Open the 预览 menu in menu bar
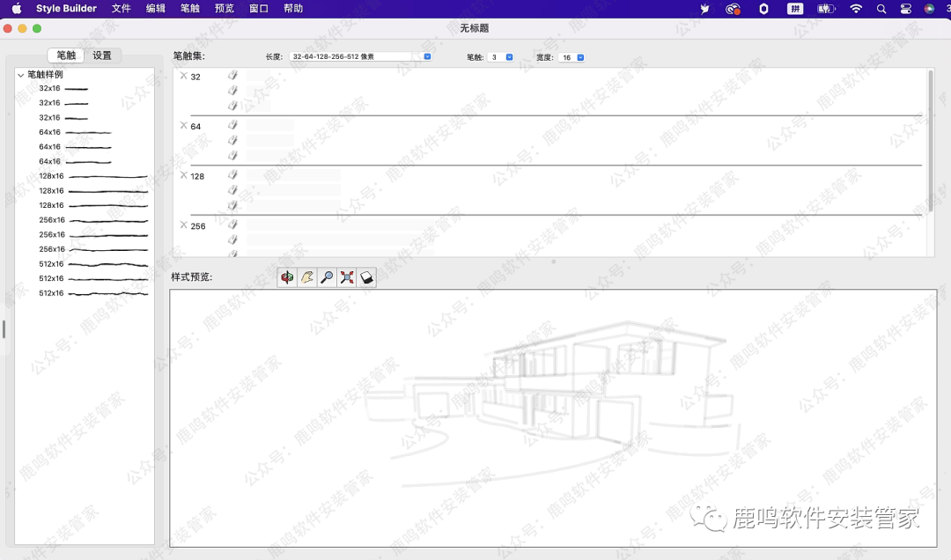 225,9
